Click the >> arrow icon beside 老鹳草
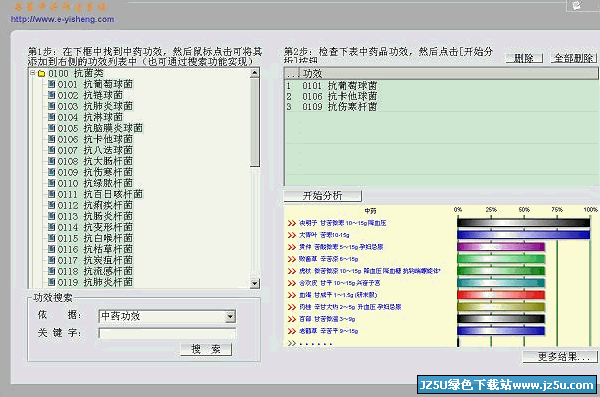Screen dimensions: 600x397 (x=292, y=331)
